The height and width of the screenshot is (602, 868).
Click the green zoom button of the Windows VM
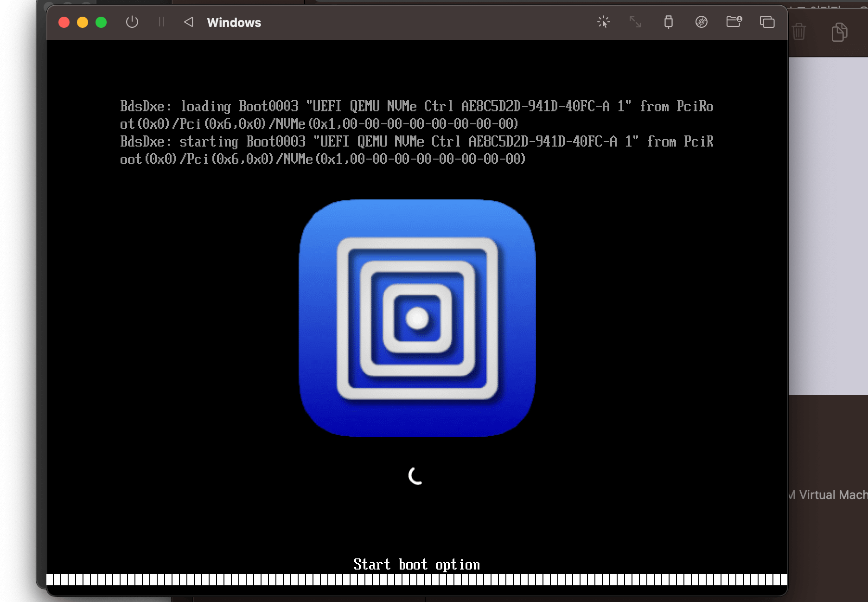(101, 22)
